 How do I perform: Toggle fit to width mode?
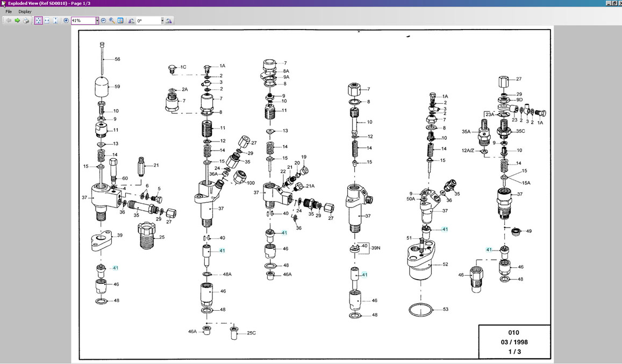(47, 20)
